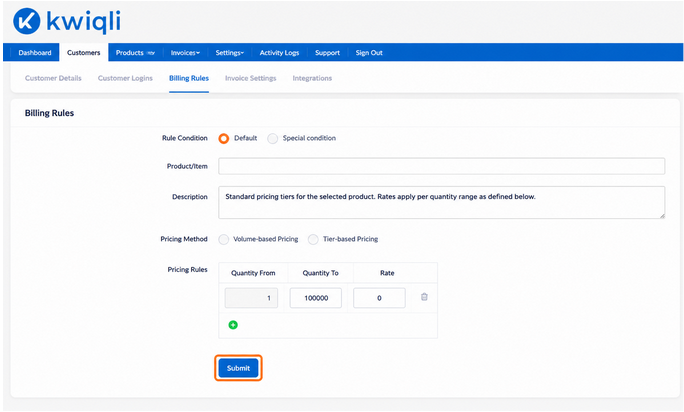Focus the Rate field showing 0
Screen dimensions: 684x412
click(379, 298)
